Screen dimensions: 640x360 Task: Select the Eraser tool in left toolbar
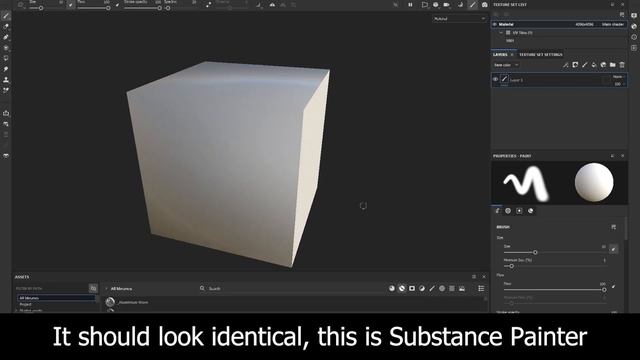pyautogui.click(x=6, y=27)
